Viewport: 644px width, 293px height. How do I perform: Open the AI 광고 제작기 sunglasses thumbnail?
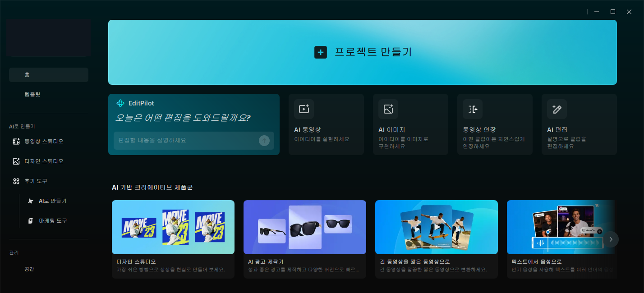[x=305, y=227]
